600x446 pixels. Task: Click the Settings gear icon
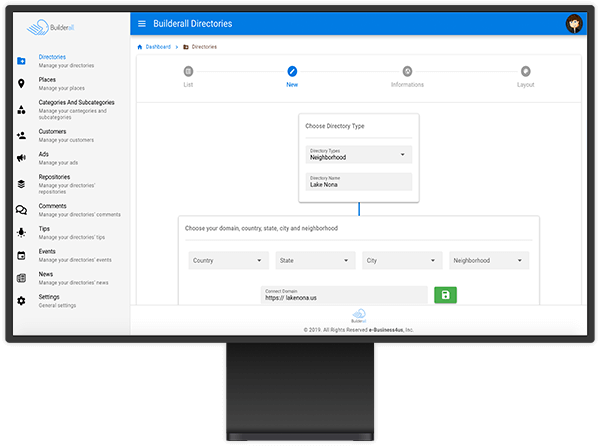(22, 300)
